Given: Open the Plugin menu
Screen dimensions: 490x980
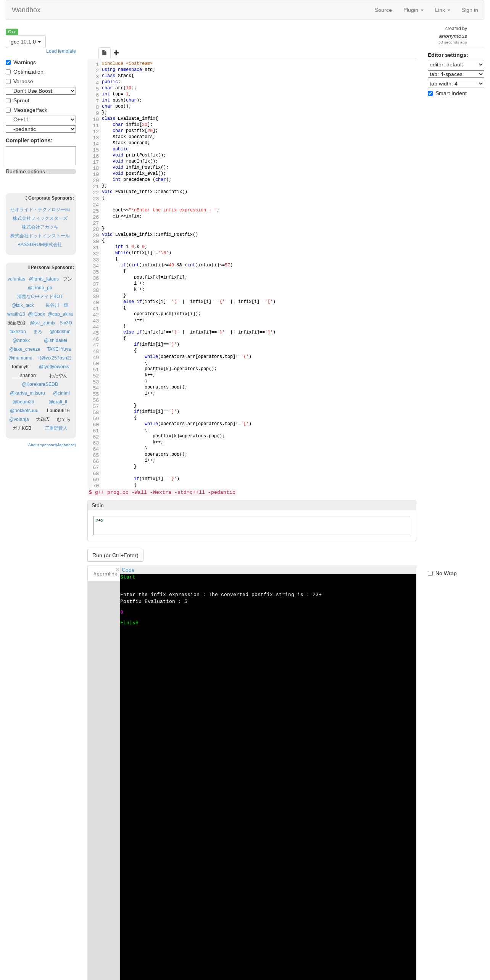Looking at the screenshot, I should tap(413, 10).
